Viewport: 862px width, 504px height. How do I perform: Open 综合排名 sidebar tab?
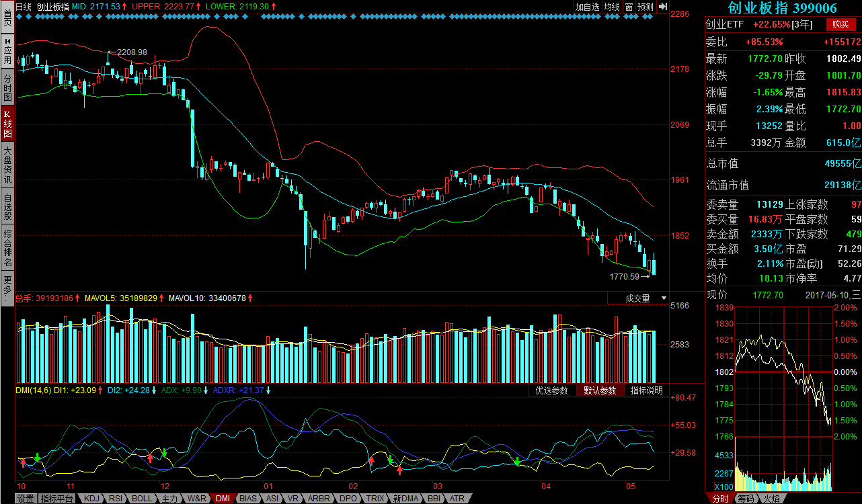(x=7, y=248)
